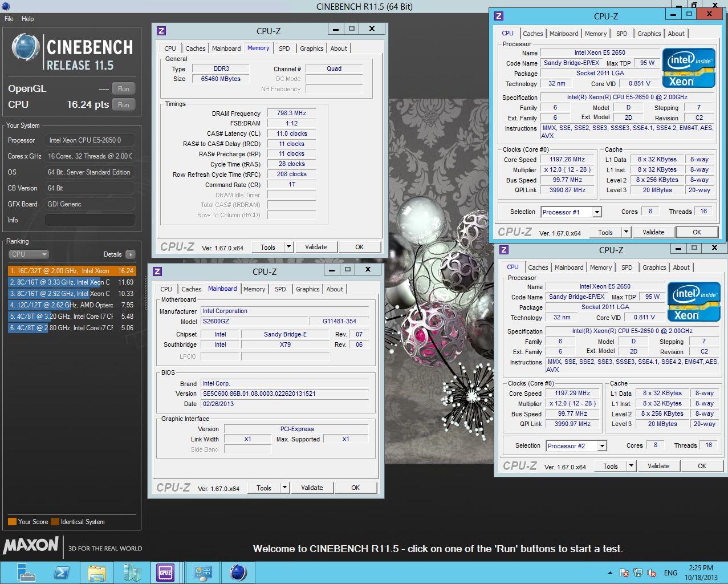Click Validate in the Mainboard CPU-Z window
The height and width of the screenshot is (584, 728).
pyautogui.click(x=312, y=488)
